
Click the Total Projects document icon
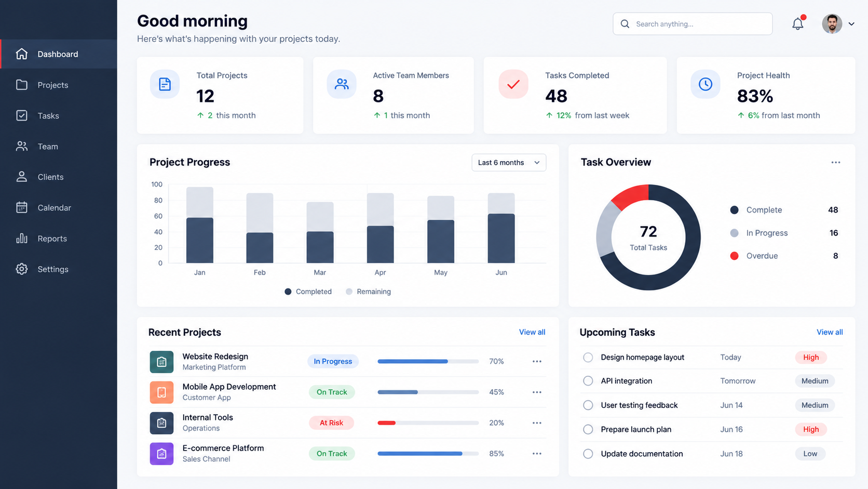tap(165, 84)
